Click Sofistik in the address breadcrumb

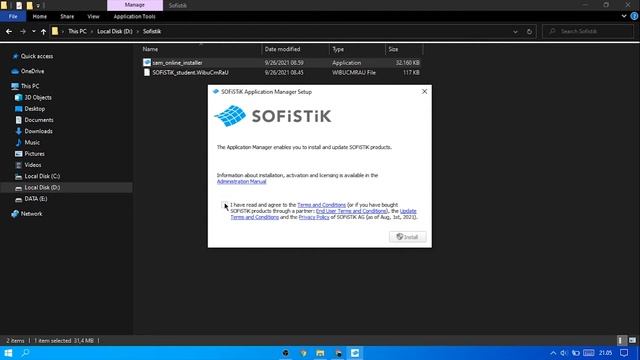(152, 31)
